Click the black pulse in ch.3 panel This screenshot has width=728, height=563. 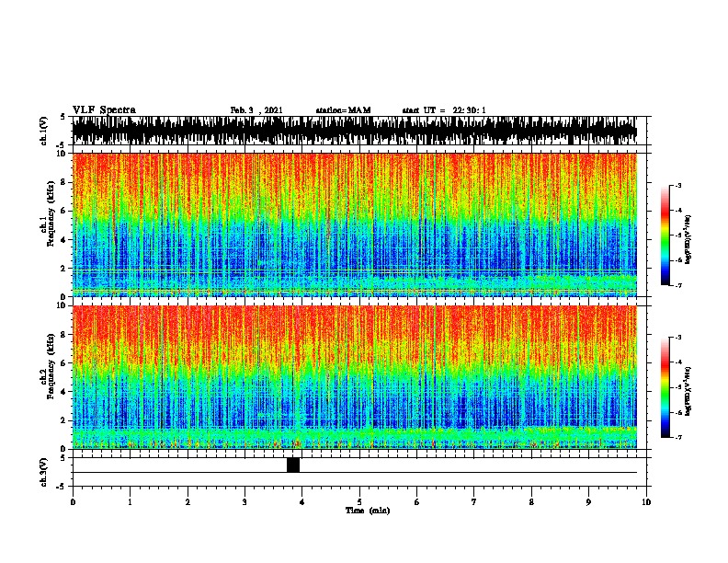293,465
